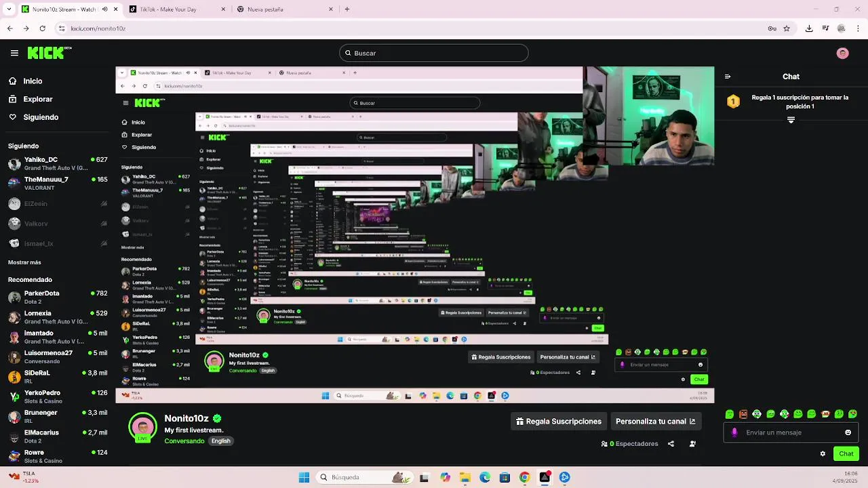Switch to the TikTok - Make Your Day tab

[x=178, y=9]
